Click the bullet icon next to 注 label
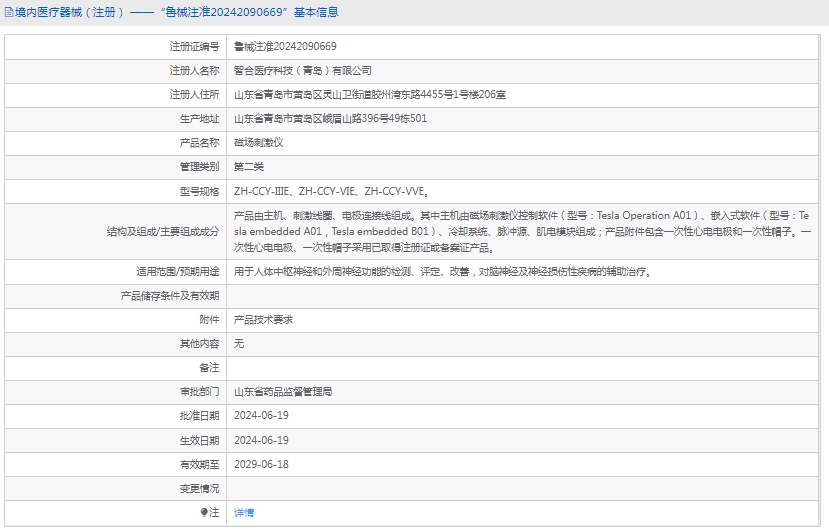Image resolution: width=829 pixels, height=529 pixels. click(x=204, y=512)
